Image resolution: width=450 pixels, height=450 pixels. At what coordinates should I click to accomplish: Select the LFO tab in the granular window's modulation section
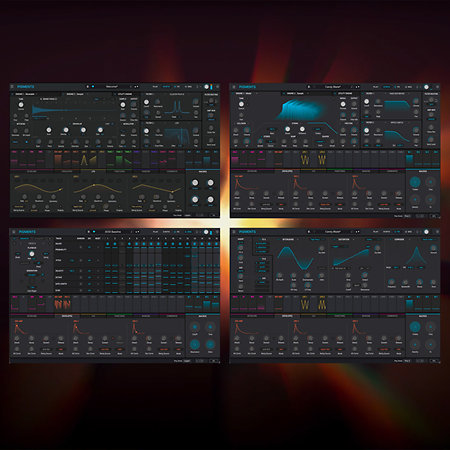click(93, 171)
